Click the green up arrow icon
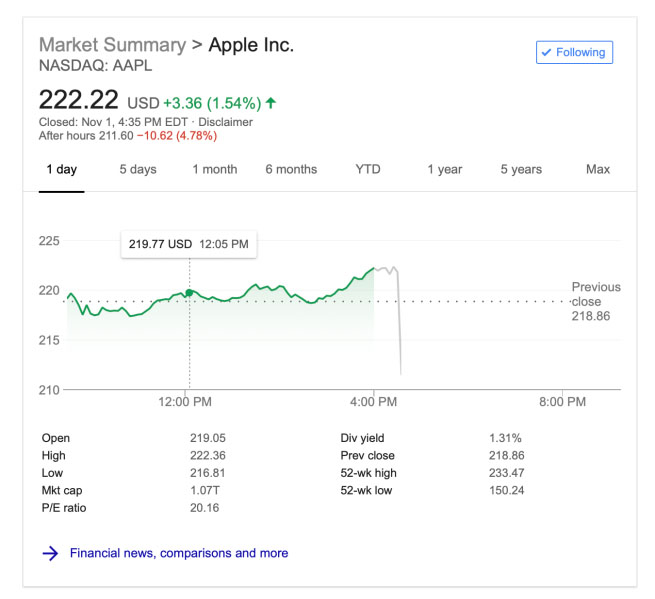The width and height of the screenshot is (655, 599). pyautogui.click(x=271, y=102)
